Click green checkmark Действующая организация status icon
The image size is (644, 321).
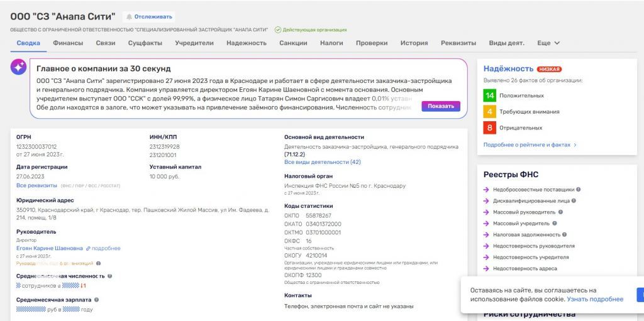pyautogui.click(x=277, y=30)
